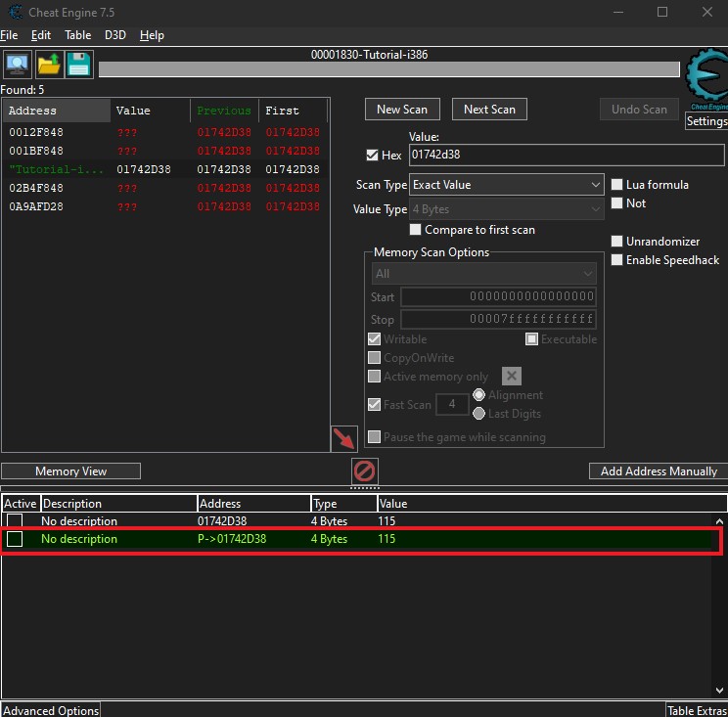The height and width of the screenshot is (717, 728).
Task: Click the hex Value input field
Action: (566, 156)
